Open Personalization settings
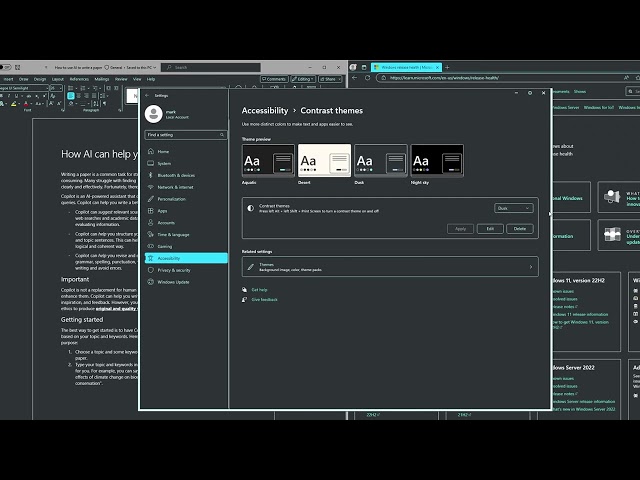Image resolution: width=640 pixels, height=480 pixels. 186,199
